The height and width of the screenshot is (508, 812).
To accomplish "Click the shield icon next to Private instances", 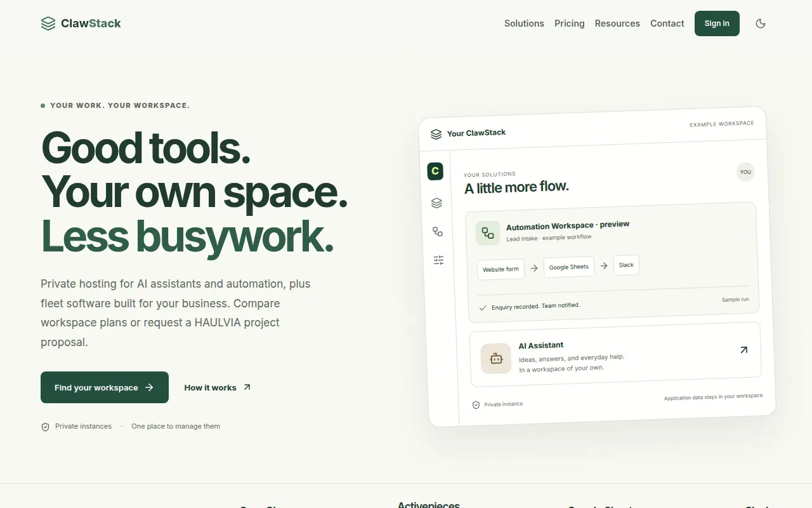I will coord(45,427).
